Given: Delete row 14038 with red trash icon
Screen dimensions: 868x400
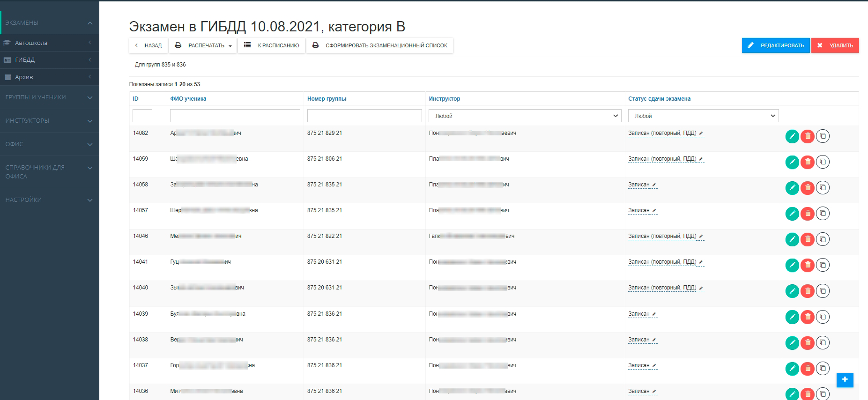Looking at the screenshot, I should coord(808,343).
